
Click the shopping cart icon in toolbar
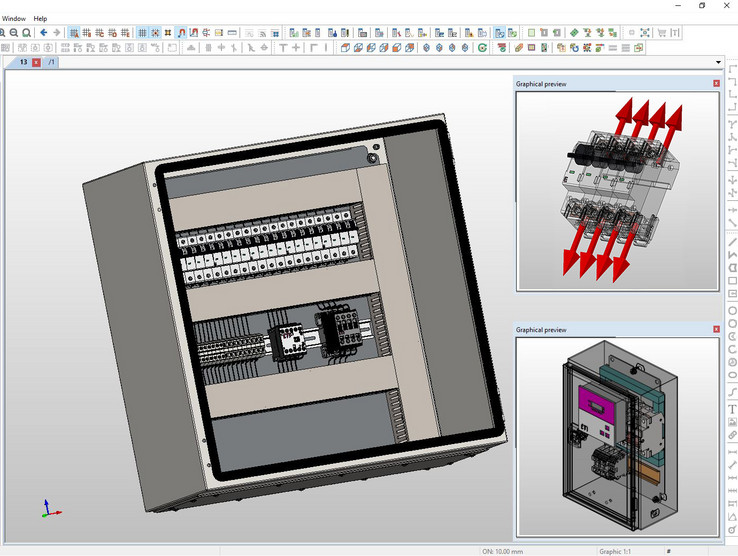coord(661,32)
